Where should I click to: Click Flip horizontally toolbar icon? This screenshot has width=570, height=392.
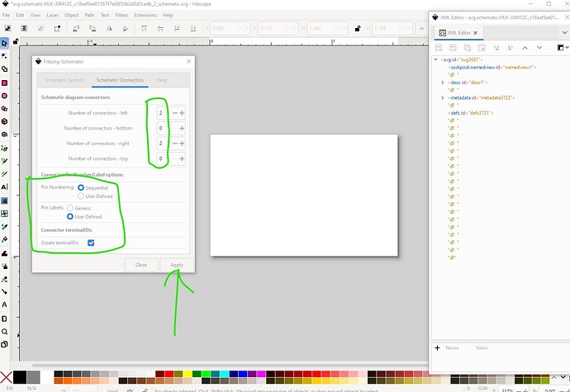pyautogui.click(x=109, y=28)
